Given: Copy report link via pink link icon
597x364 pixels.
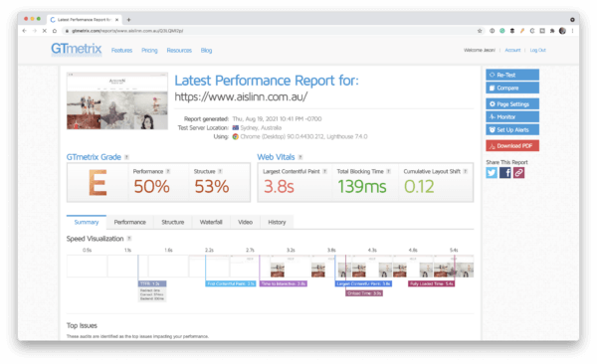Looking at the screenshot, I should pyautogui.click(x=518, y=173).
